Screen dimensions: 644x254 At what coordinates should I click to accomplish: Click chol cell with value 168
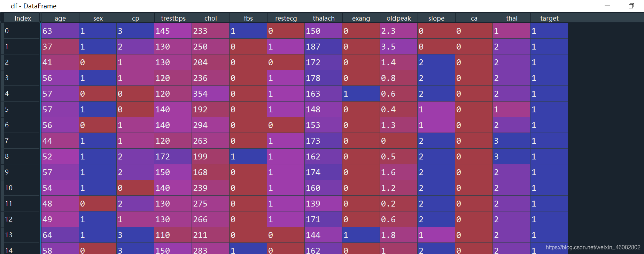click(211, 172)
